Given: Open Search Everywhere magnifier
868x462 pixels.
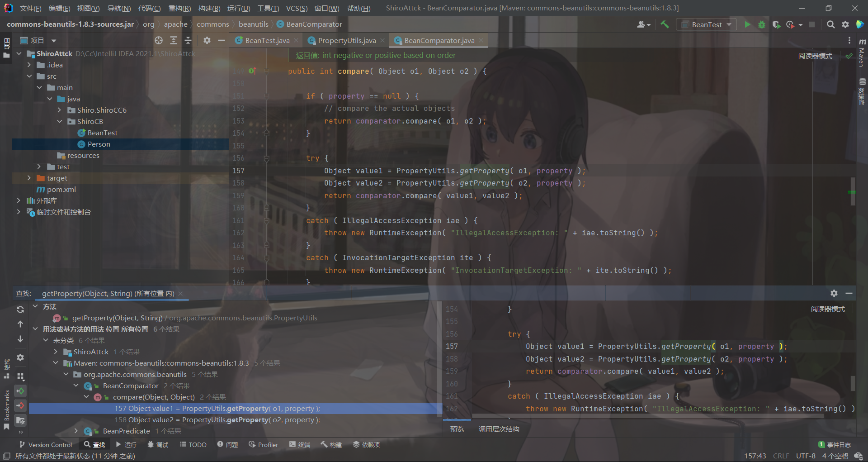Looking at the screenshot, I should pyautogui.click(x=830, y=24).
